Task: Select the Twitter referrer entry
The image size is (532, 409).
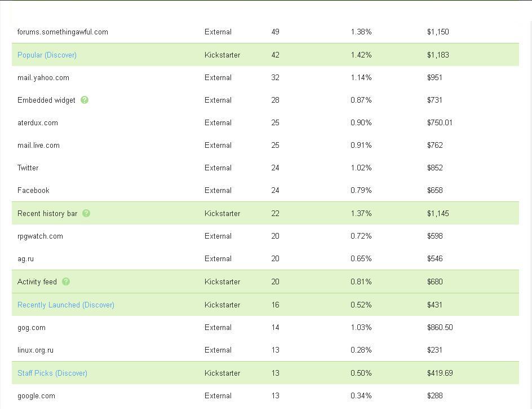Action: pos(28,168)
